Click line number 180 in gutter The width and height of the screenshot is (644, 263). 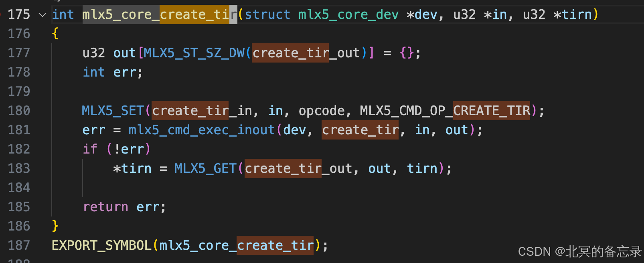tap(19, 111)
